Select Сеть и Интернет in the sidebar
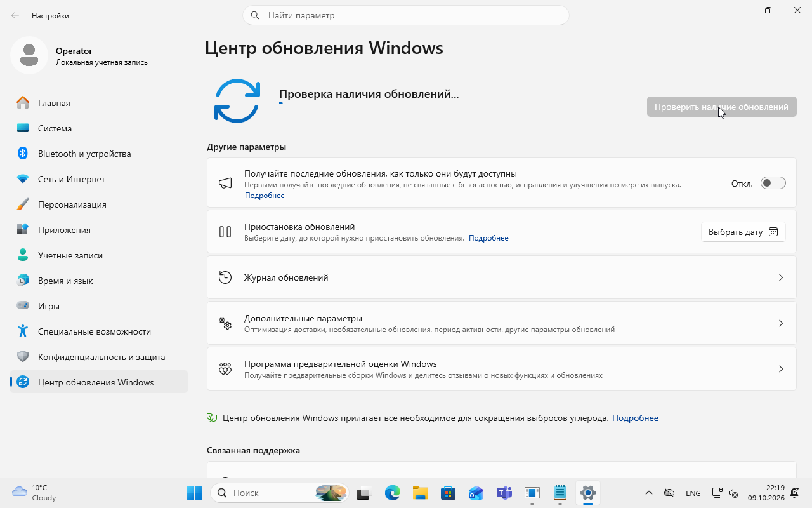Viewport: 812px width, 508px height. coord(99,179)
